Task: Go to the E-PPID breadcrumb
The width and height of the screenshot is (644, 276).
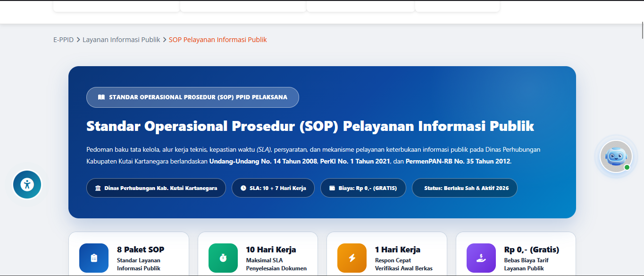Action: coord(64,40)
